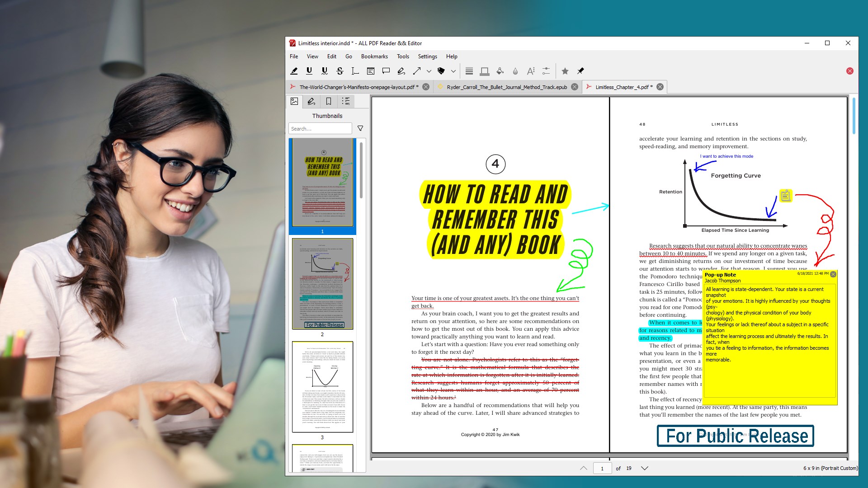The width and height of the screenshot is (868, 488).
Task: Choose the freehand ink drawing tool
Action: click(401, 71)
